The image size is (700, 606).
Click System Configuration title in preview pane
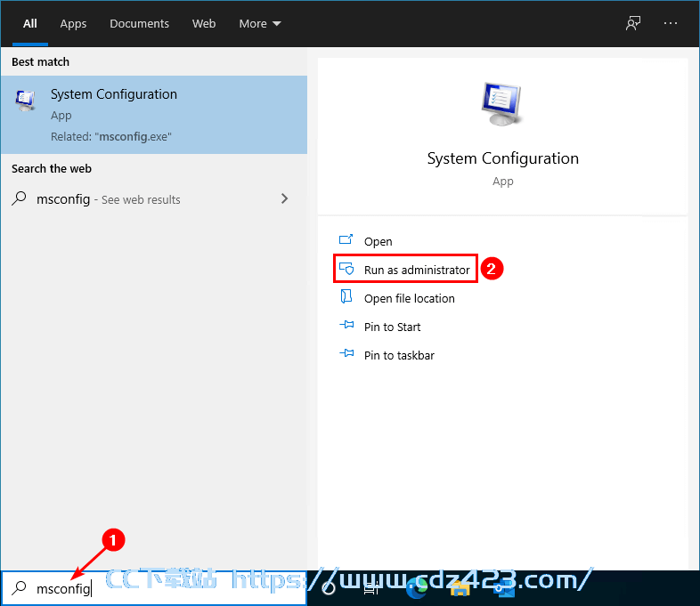click(x=502, y=158)
